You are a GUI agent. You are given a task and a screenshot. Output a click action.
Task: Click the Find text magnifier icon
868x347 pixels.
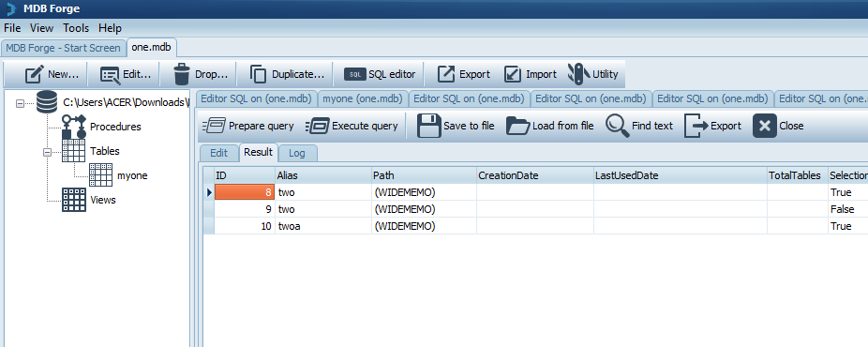click(x=617, y=126)
